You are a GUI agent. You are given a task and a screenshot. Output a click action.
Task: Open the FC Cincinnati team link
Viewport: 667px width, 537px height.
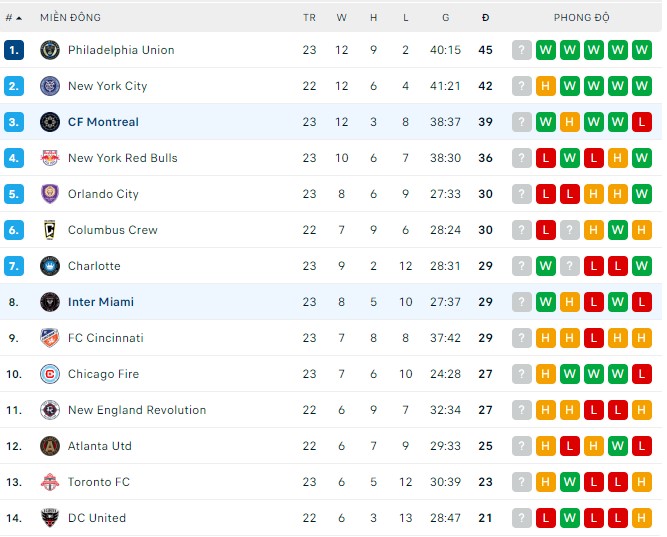coord(105,338)
